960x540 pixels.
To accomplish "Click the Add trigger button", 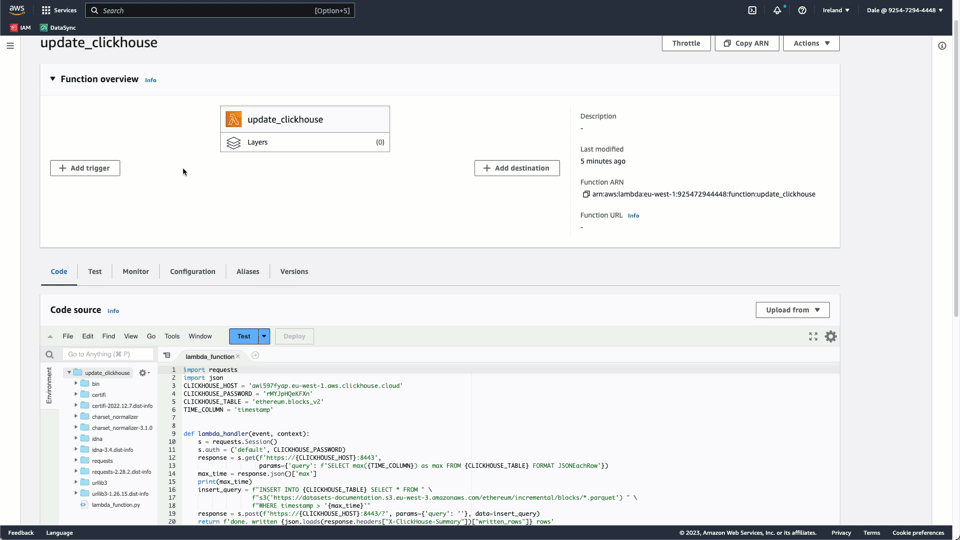I will tap(85, 168).
